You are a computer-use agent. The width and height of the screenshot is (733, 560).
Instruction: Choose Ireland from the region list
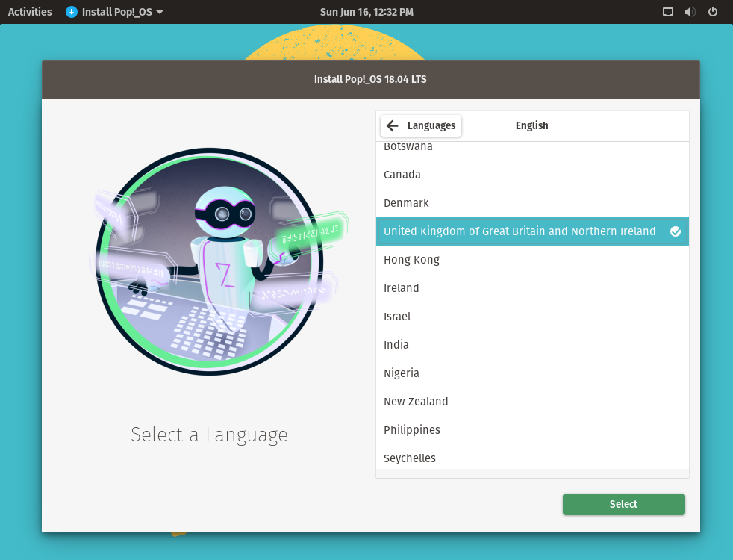coord(532,288)
